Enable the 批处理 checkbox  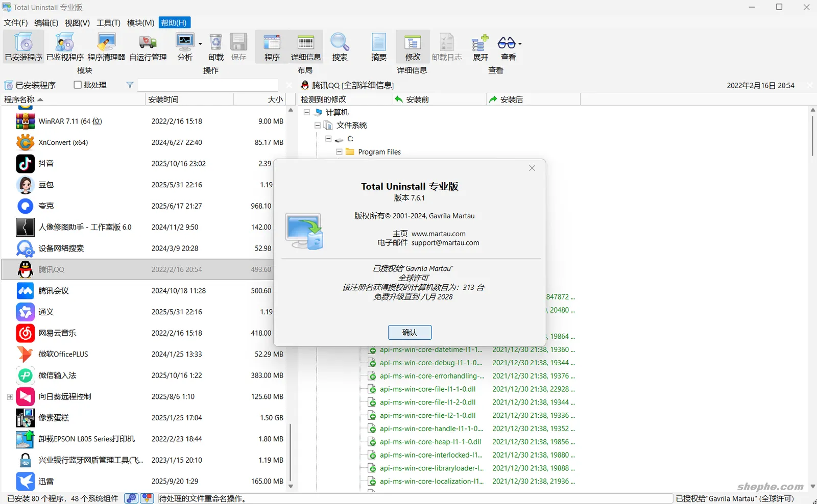pyautogui.click(x=78, y=85)
